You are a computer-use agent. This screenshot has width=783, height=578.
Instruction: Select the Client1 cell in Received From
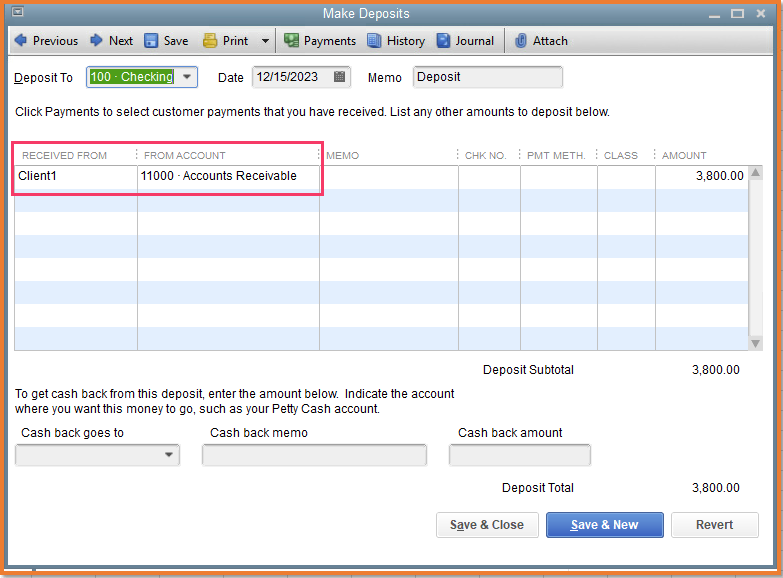(x=76, y=176)
